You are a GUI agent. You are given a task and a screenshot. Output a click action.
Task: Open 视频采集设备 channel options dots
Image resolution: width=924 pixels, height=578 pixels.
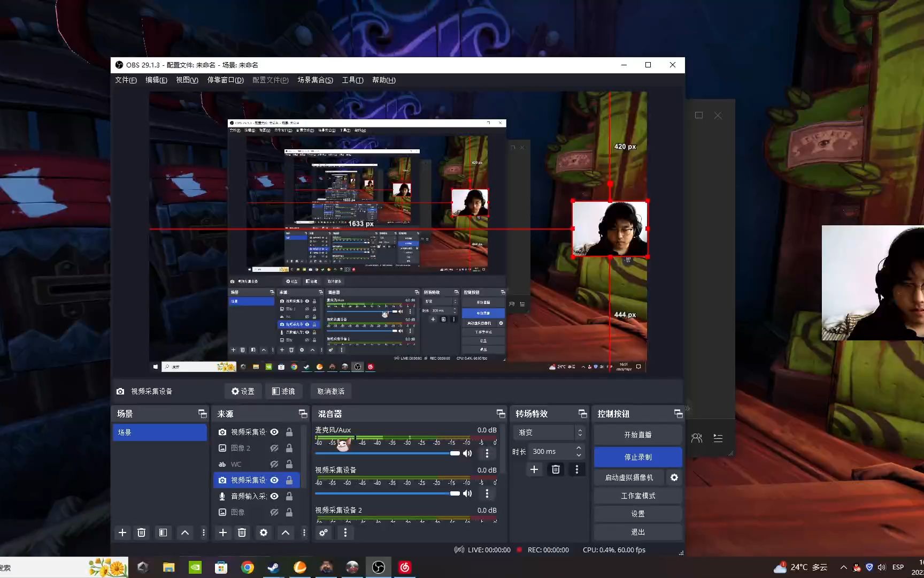coord(487,493)
